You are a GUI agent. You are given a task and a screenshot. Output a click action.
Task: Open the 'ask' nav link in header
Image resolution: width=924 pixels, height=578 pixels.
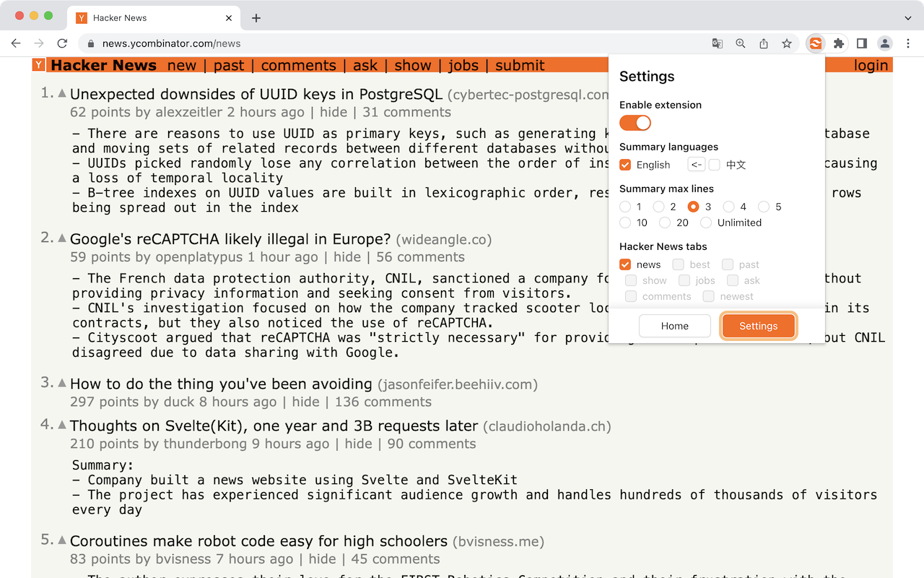(365, 65)
